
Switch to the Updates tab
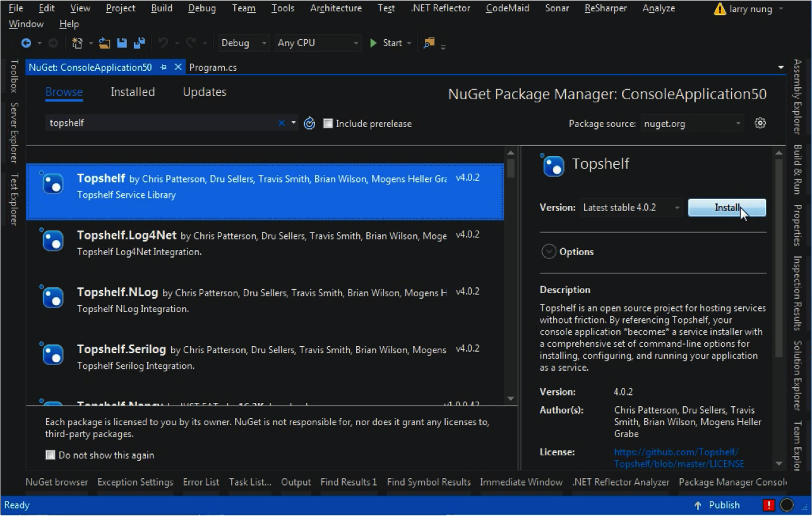coord(205,92)
